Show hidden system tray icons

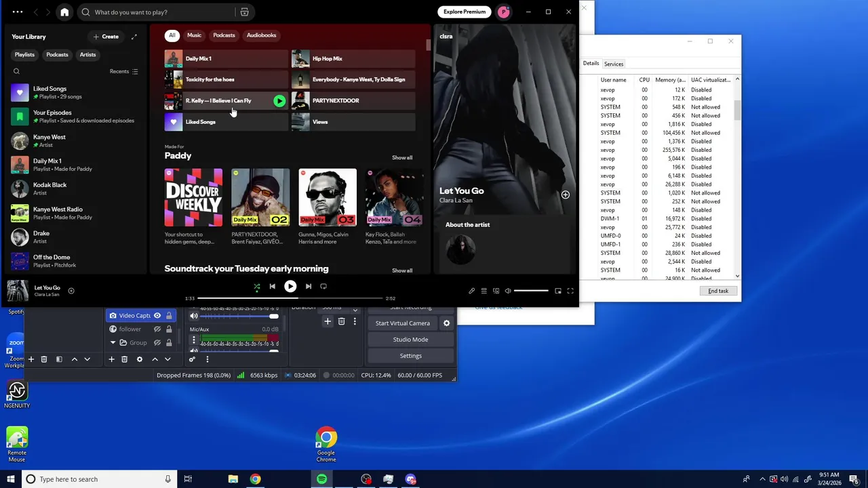(762, 479)
